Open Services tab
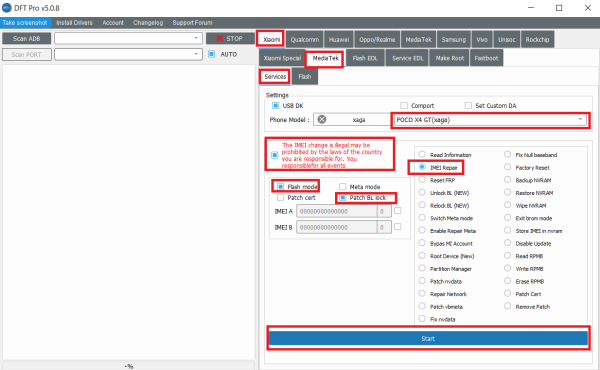600x370 pixels. coord(275,77)
